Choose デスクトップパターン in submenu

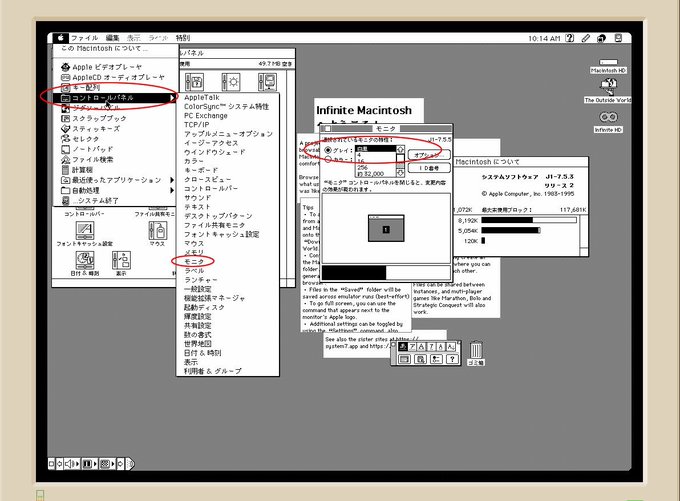(x=228, y=216)
